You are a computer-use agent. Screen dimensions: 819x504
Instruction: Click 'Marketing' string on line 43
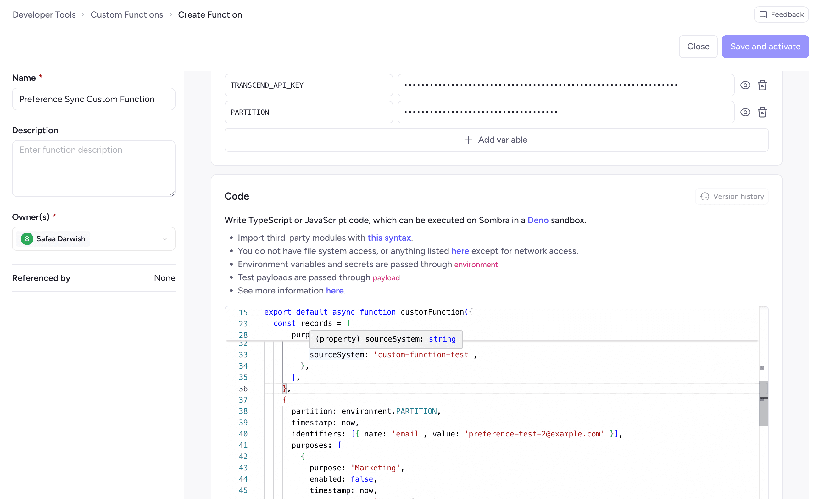(x=375, y=468)
